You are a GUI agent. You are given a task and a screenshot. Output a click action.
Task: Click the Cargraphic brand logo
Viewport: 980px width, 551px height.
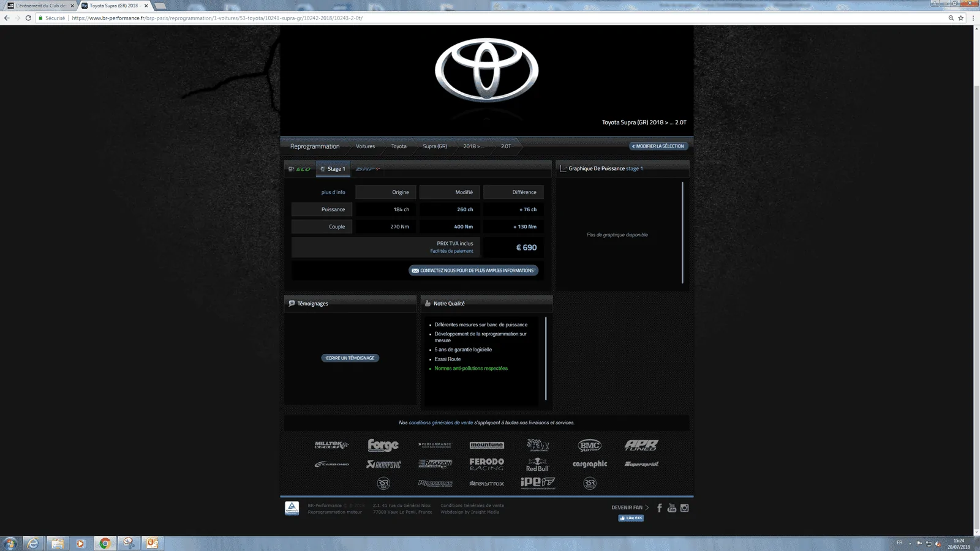590,464
